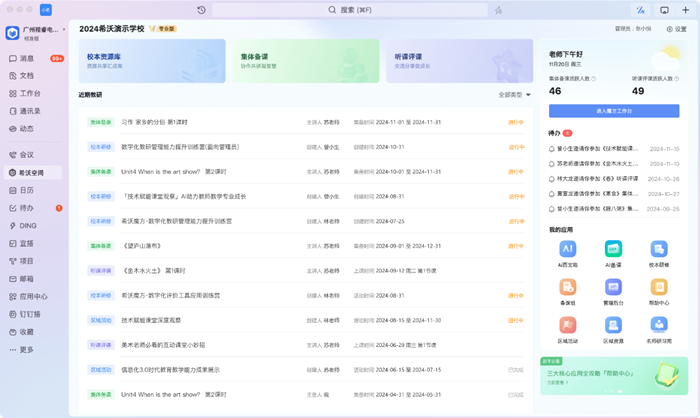700x418 pixels.
Task: Open the 管理后台 app icon
Action: (x=613, y=287)
